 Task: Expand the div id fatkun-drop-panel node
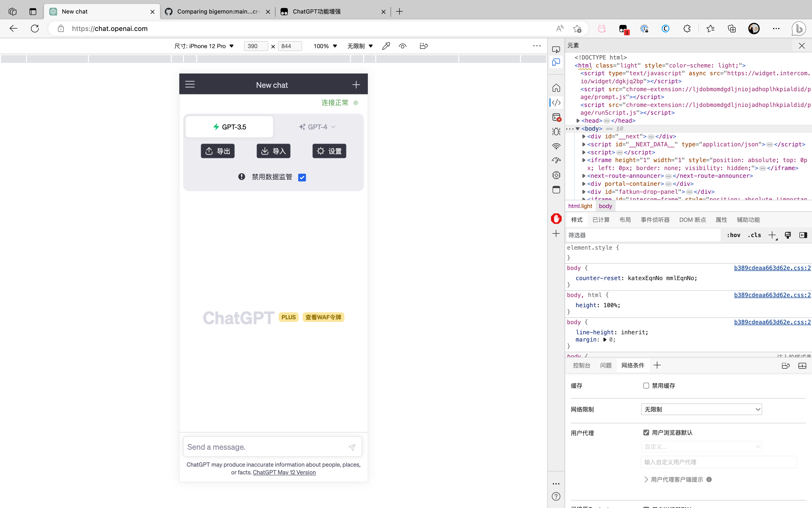584,192
